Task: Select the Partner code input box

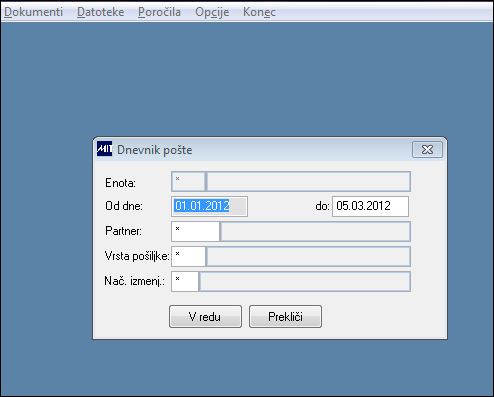Action: pyautogui.click(x=195, y=231)
